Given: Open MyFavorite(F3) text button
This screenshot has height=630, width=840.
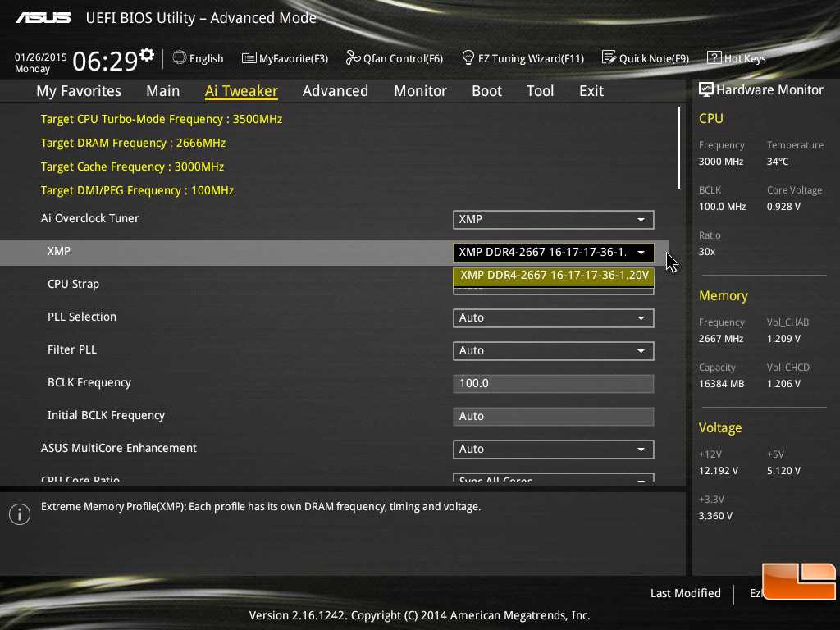Looking at the screenshot, I should coord(294,58).
